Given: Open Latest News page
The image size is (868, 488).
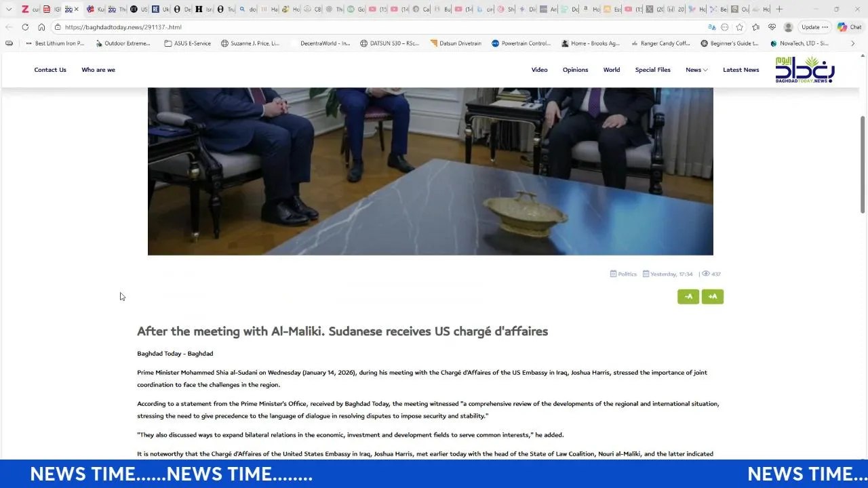Looking at the screenshot, I should tap(741, 70).
